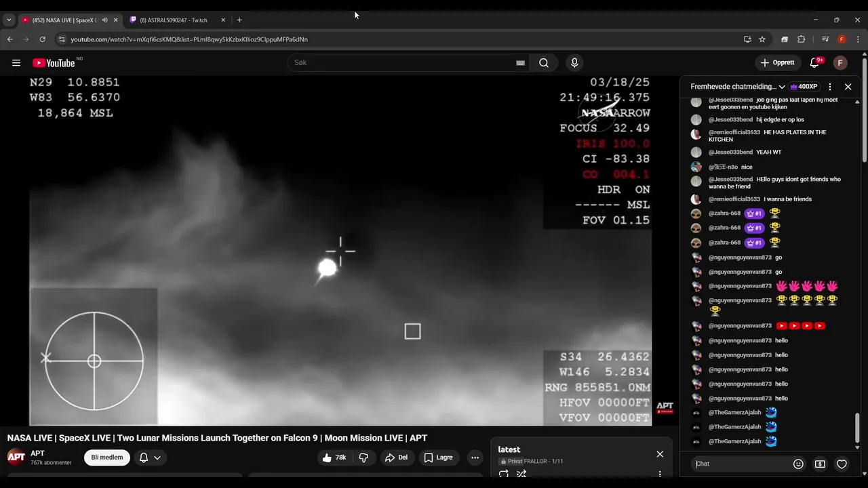
Task: Close the 'latest' playlist panel
Action: 660,454
